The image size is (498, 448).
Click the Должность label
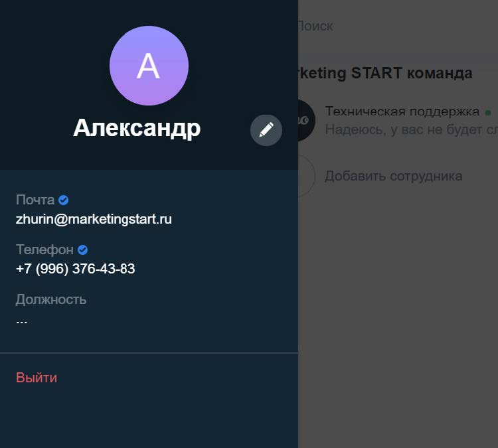pyautogui.click(x=51, y=299)
